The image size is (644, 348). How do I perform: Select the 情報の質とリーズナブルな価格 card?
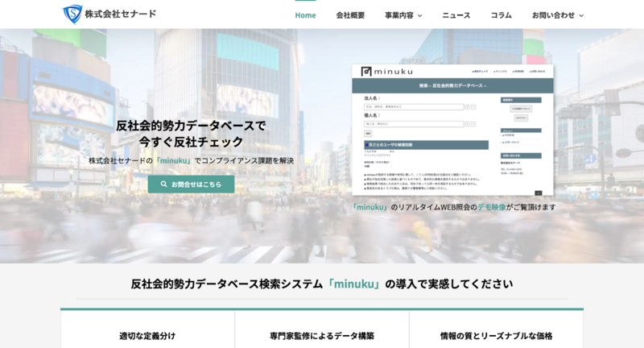[496, 329]
